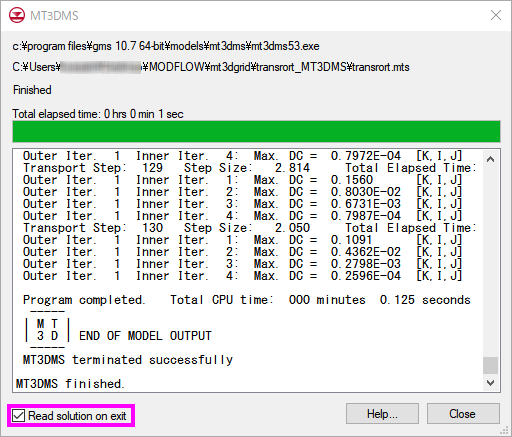
Task: Click the Program completed CPU time line
Action: point(247,300)
